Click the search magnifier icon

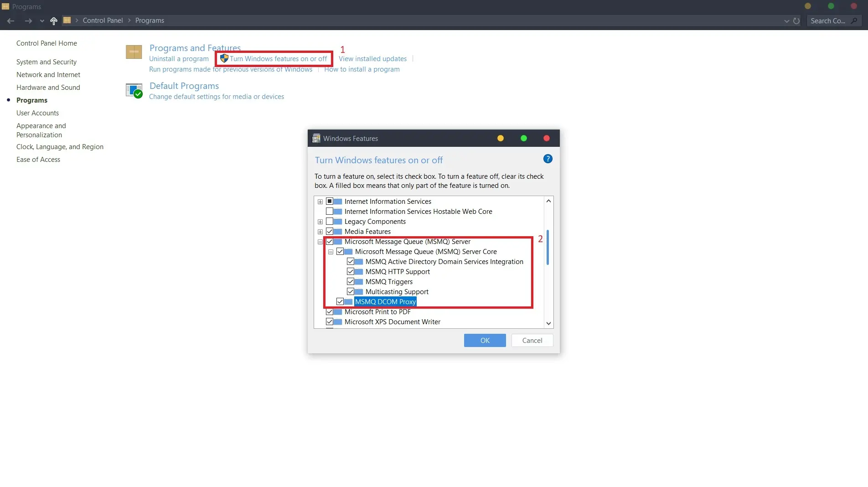[x=854, y=21]
